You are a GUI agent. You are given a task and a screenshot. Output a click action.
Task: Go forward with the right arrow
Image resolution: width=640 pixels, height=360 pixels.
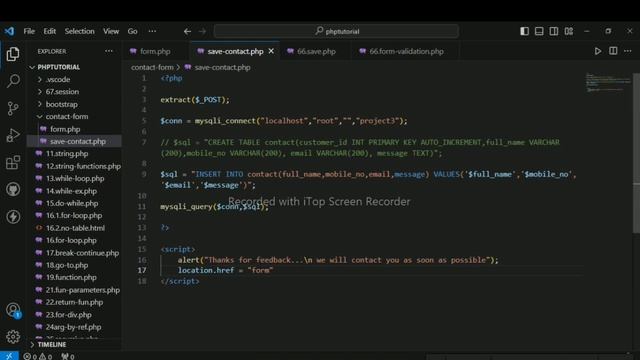(202, 31)
